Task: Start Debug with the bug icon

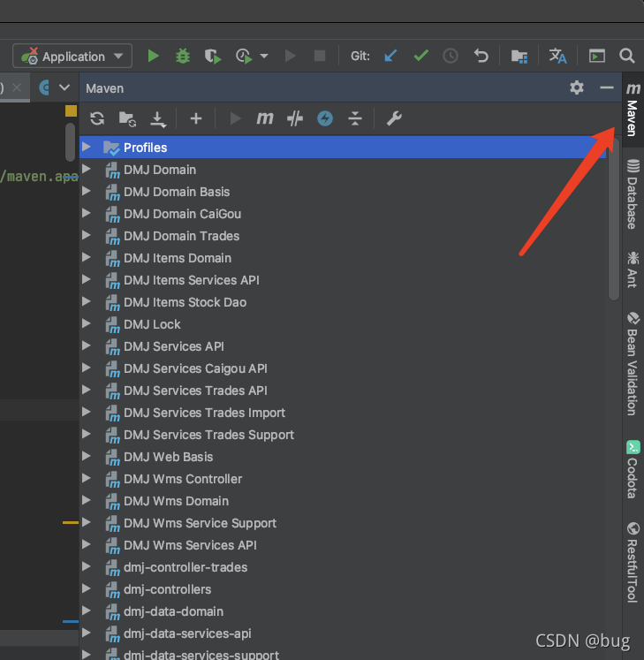Action: tap(183, 56)
